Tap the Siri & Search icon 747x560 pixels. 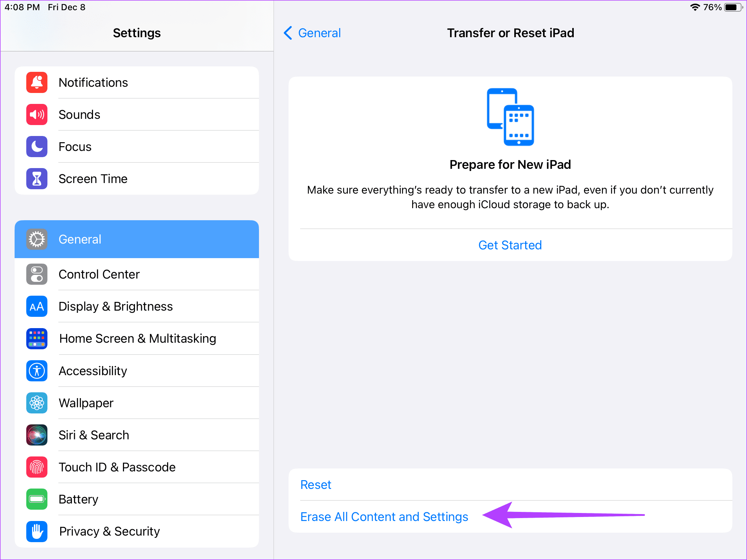pos(37,435)
